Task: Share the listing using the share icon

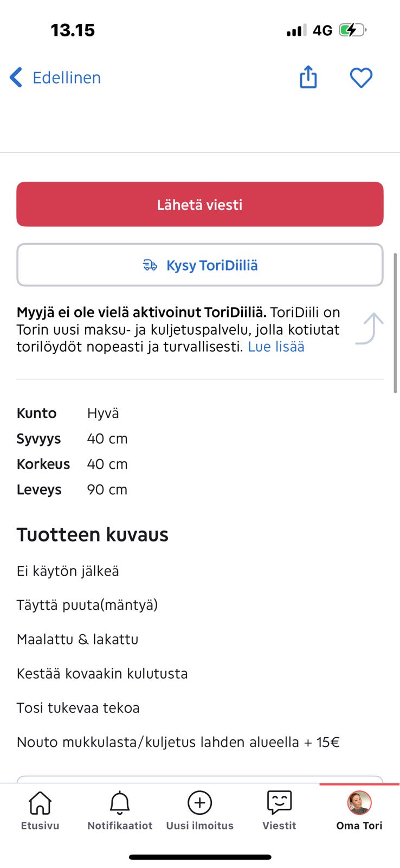Action: point(308,77)
